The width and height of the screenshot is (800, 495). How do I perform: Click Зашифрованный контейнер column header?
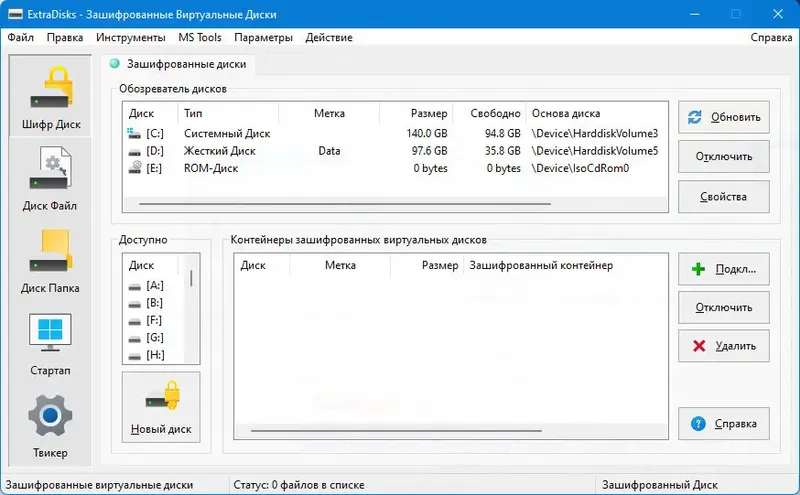pyautogui.click(x=565, y=265)
